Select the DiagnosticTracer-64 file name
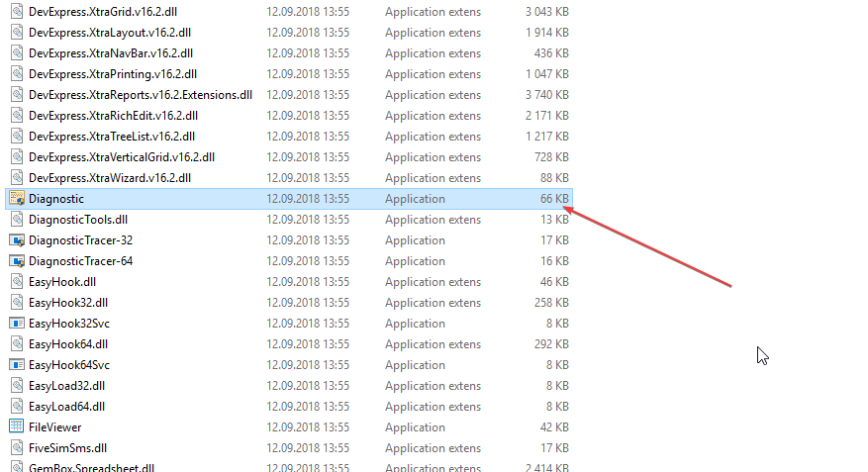The width and height of the screenshot is (868, 472). 81,261
